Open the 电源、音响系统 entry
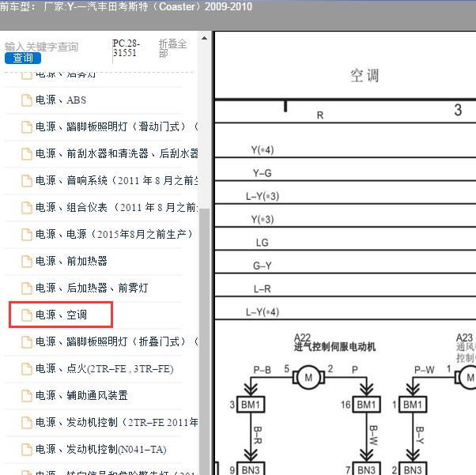Image resolution: width=476 pixels, height=475 pixels. (x=117, y=180)
